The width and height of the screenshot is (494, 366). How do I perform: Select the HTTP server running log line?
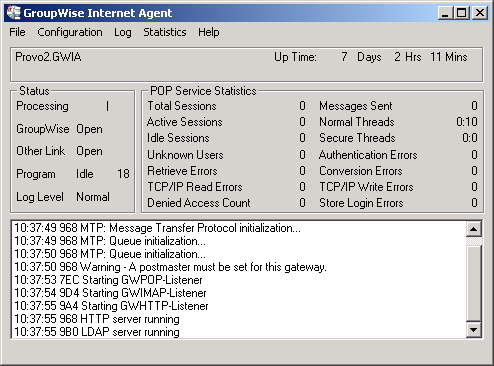pos(97,319)
